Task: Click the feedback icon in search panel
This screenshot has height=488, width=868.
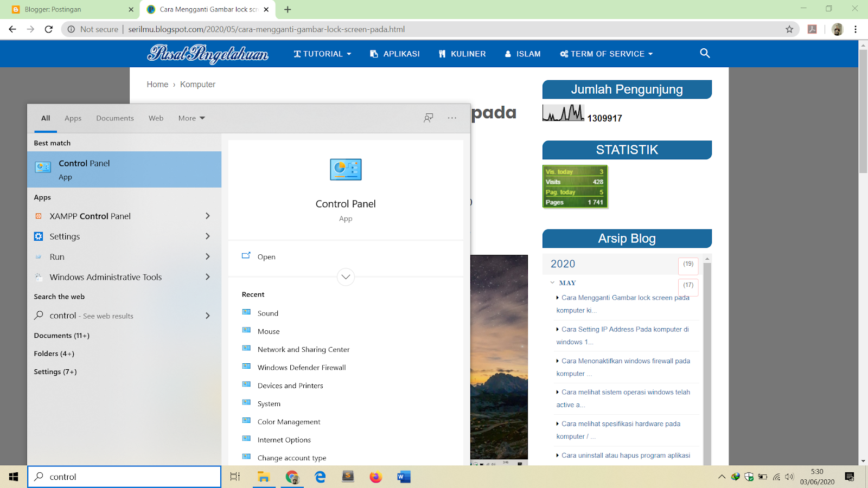Action: coord(429,118)
